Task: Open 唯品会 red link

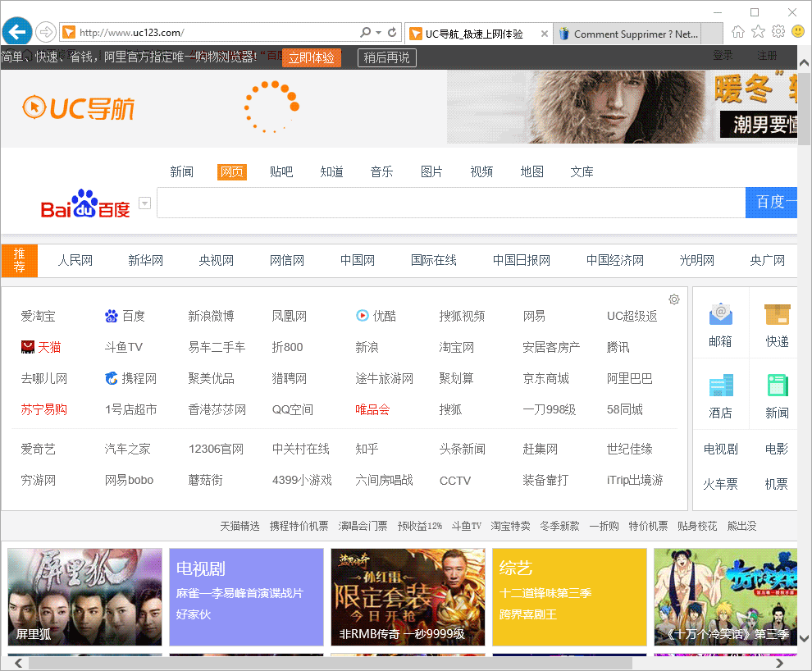Action: tap(372, 409)
